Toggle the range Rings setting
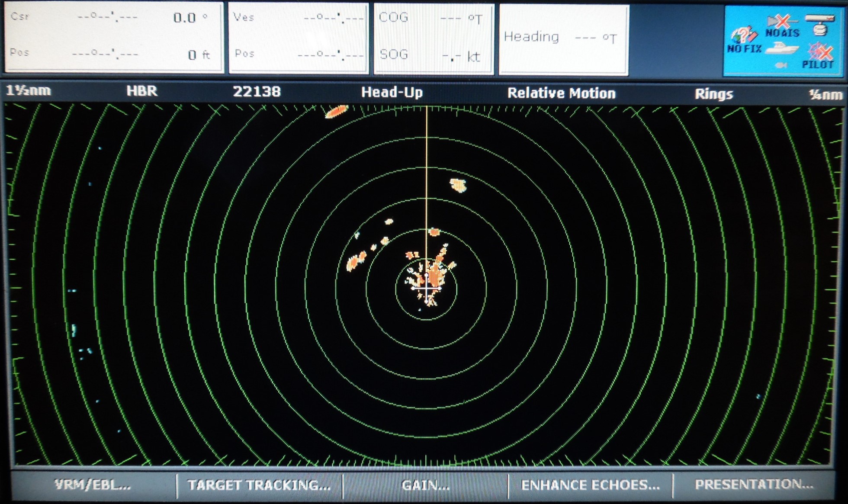This screenshot has height=504, width=848. coord(714,94)
